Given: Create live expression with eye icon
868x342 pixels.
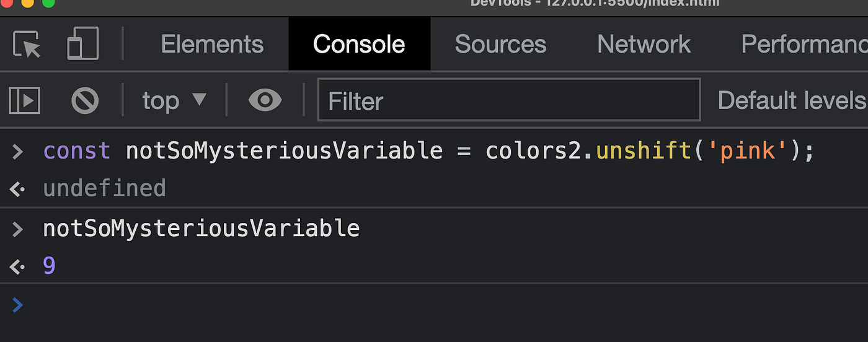Looking at the screenshot, I should pyautogui.click(x=265, y=100).
